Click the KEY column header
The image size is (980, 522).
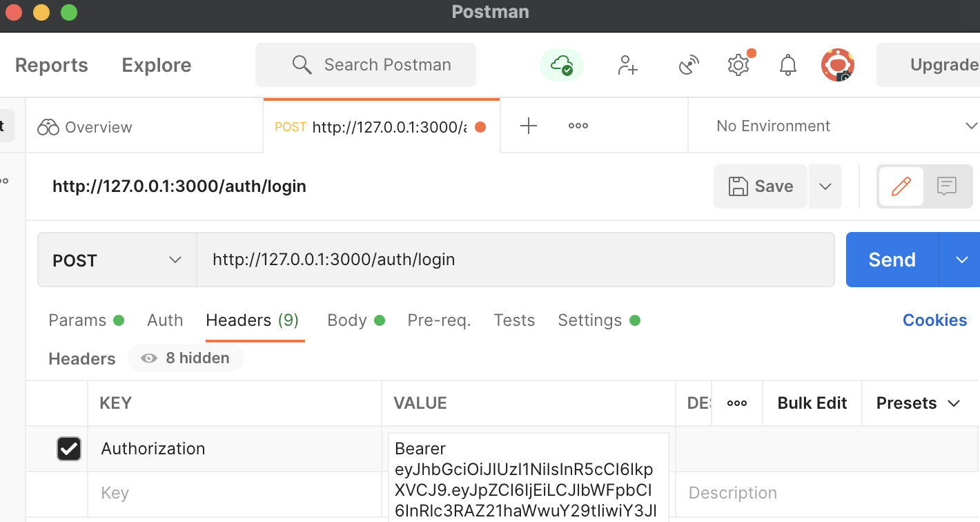116,403
